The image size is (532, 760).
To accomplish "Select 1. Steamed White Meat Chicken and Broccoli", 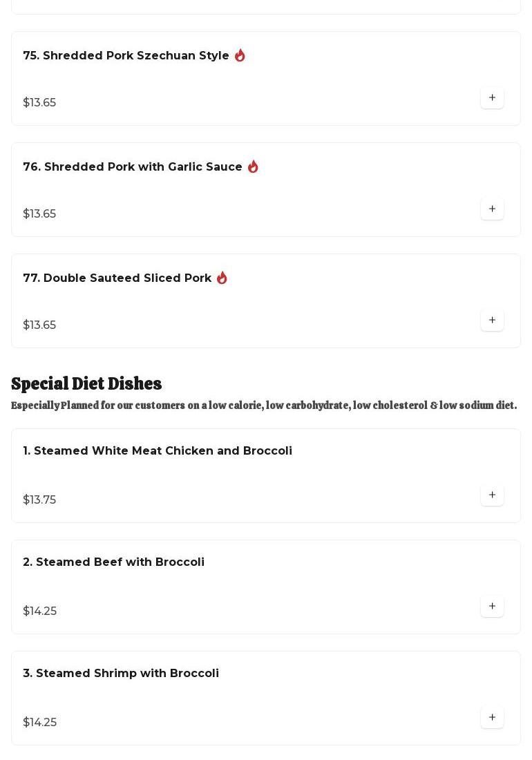I will click(x=158, y=451).
